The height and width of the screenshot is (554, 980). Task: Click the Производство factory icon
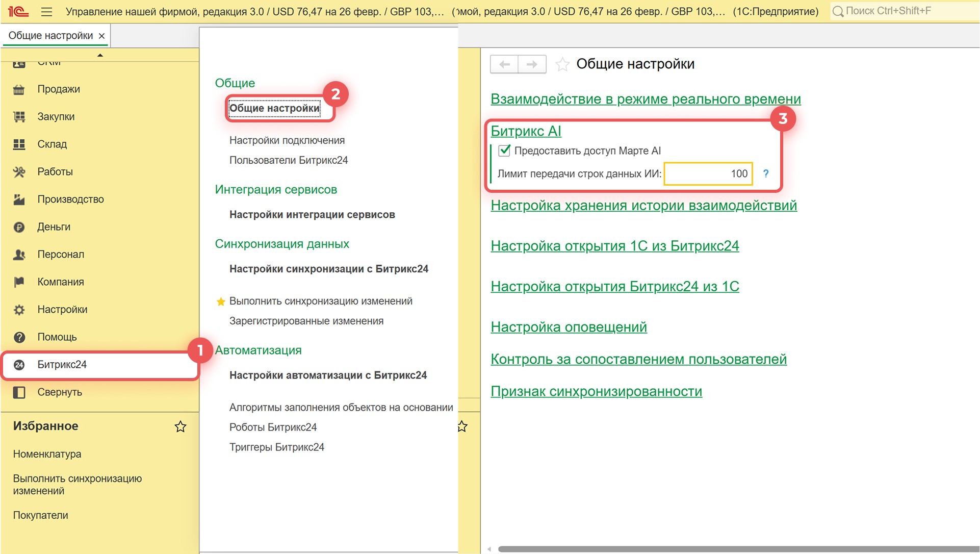(19, 199)
